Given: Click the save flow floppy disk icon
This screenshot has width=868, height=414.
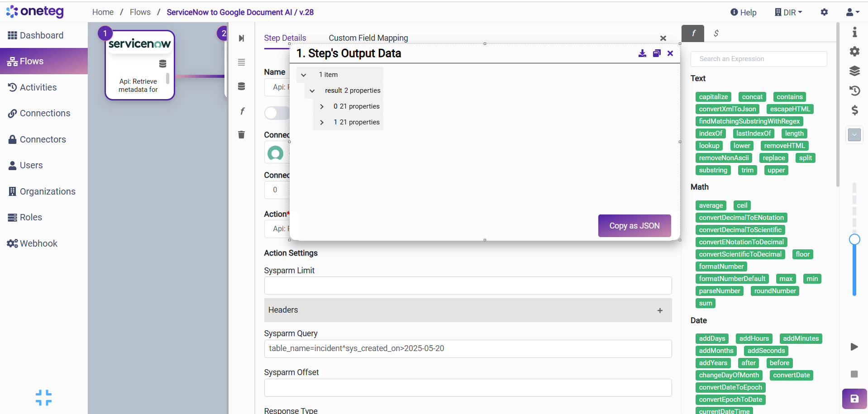Looking at the screenshot, I should (854, 399).
